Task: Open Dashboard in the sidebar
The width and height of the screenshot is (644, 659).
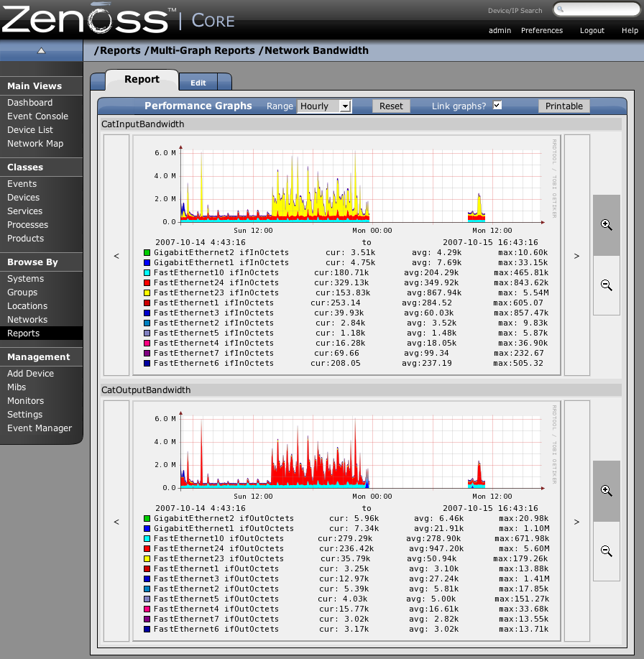Action: point(30,103)
